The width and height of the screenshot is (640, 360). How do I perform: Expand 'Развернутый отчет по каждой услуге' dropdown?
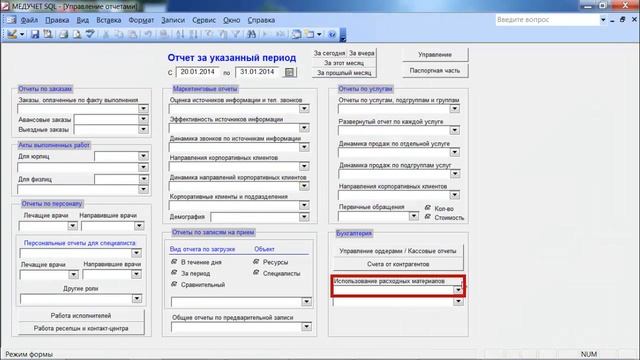click(455, 130)
